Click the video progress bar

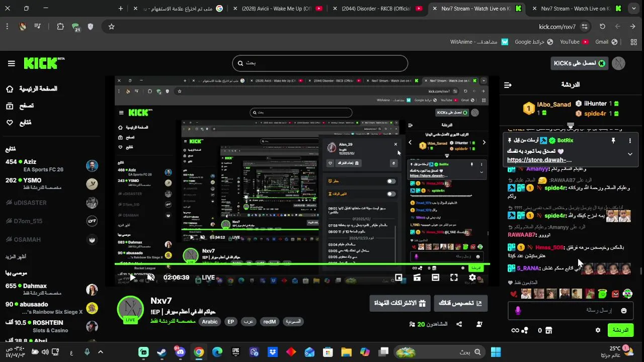[302, 263]
